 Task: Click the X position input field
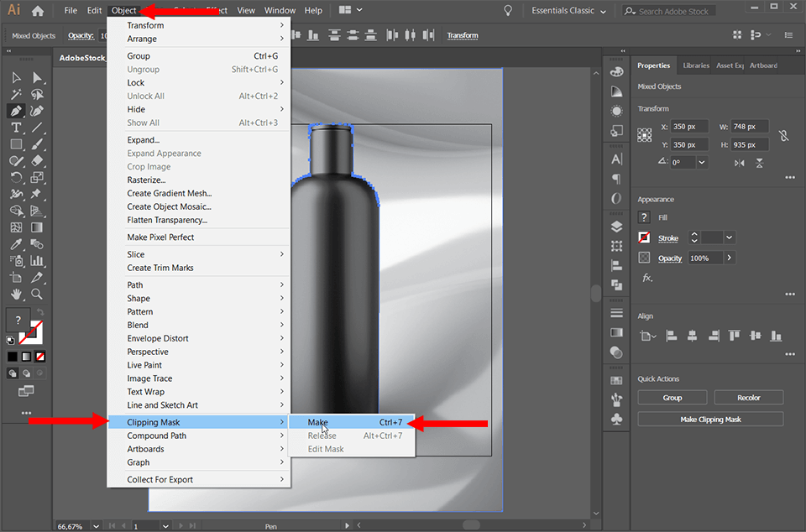(x=690, y=127)
